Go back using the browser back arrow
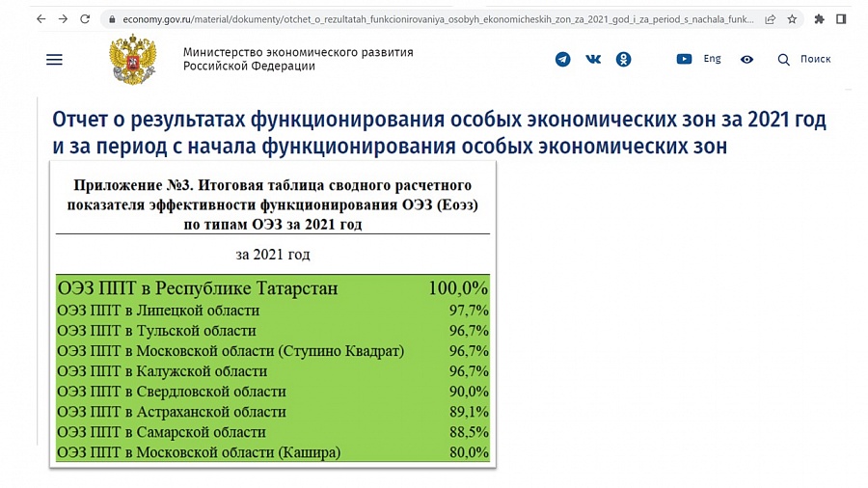The width and height of the screenshot is (868, 488). click(x=41, y=19)
